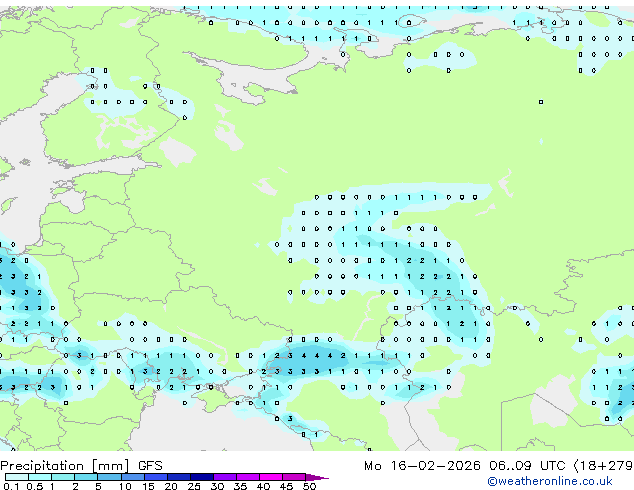Click the over-50 mm arrow tip of legend
The height and width of the screenshot is (490, 634).
point(317,477)
